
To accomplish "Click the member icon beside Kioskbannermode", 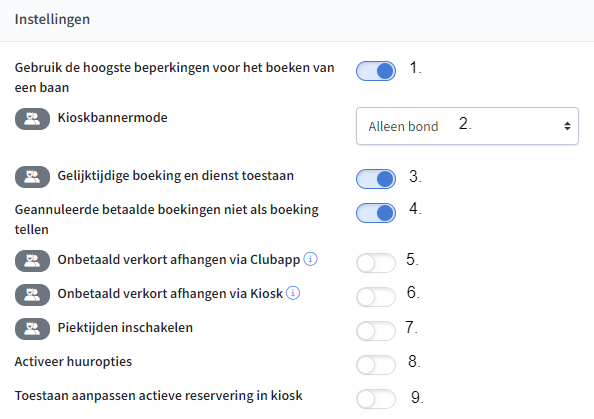I will point(32,119).
